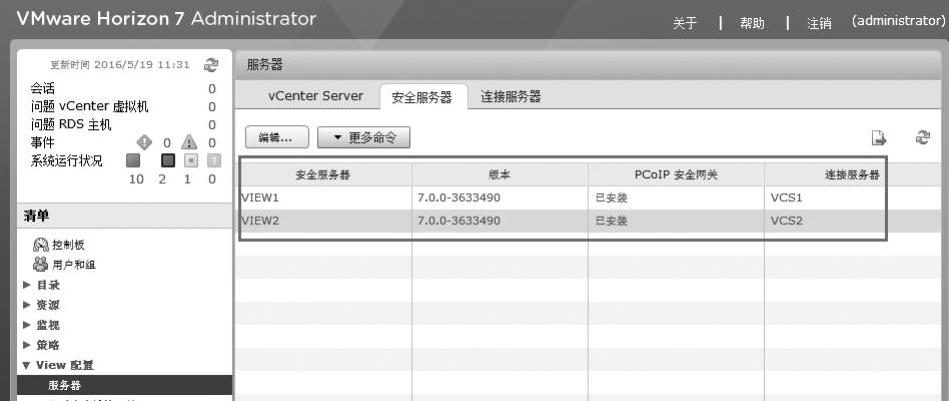Click the events warning triangle icon
The width and height of the screenshot is (949, 401).
click(190, 143)
